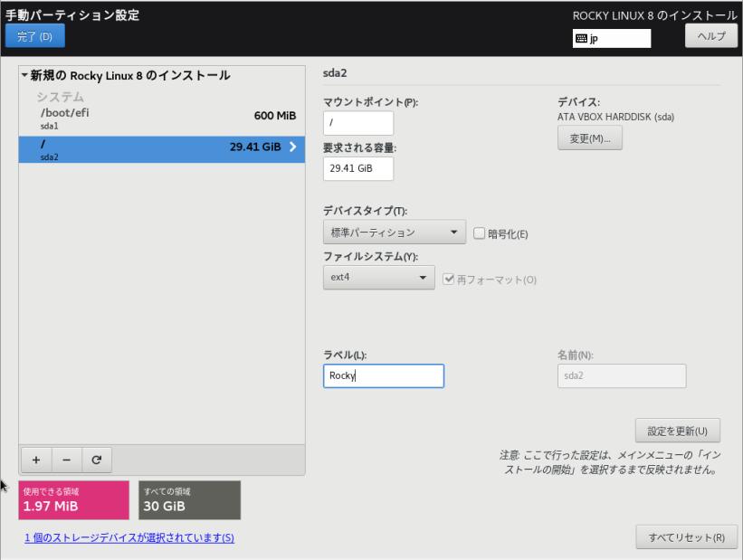Click the 要求される容量 29.41 GiB field
This screenshot has height=560, width=743.
[358, 168]
